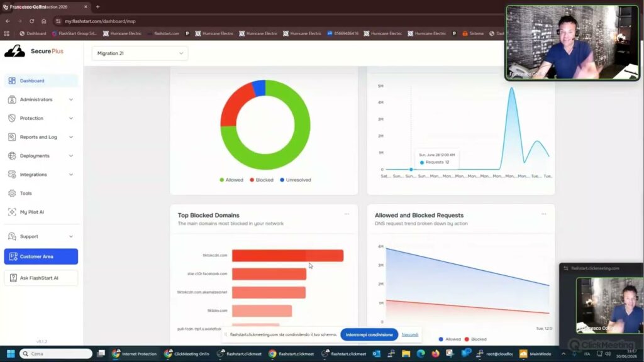This screenshot has width=644, height=362.
Task: Click the Protection shield icon
Action: (12, 118)
